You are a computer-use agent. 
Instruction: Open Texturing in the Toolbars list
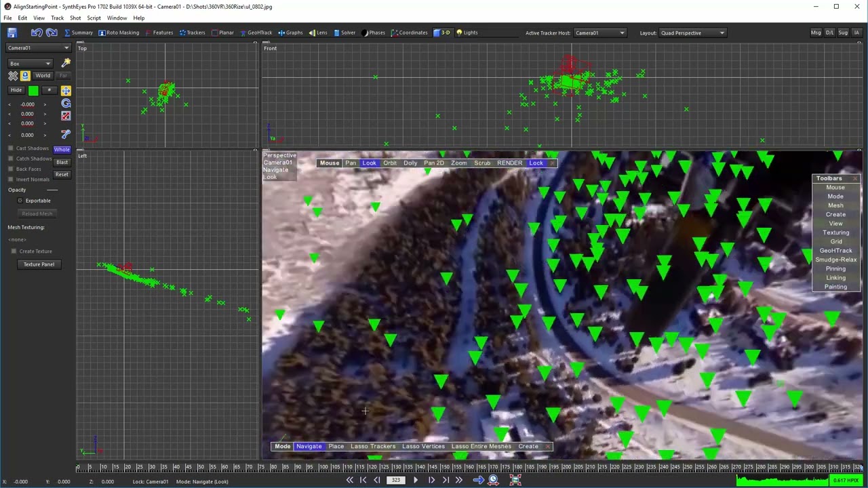tap(835, 232)
